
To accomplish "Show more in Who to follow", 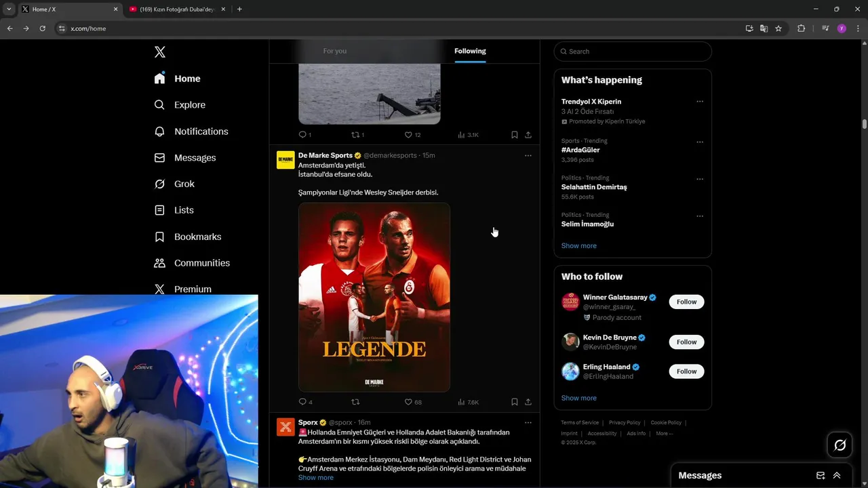I will (x=579, y=399).
